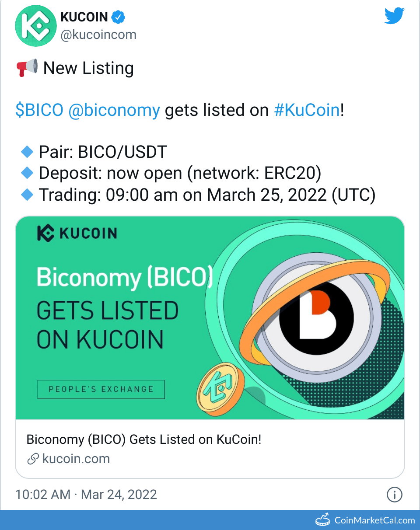Open the #KuCoin hashtag
Screen dimensions: 420x530
click(306, 110)
